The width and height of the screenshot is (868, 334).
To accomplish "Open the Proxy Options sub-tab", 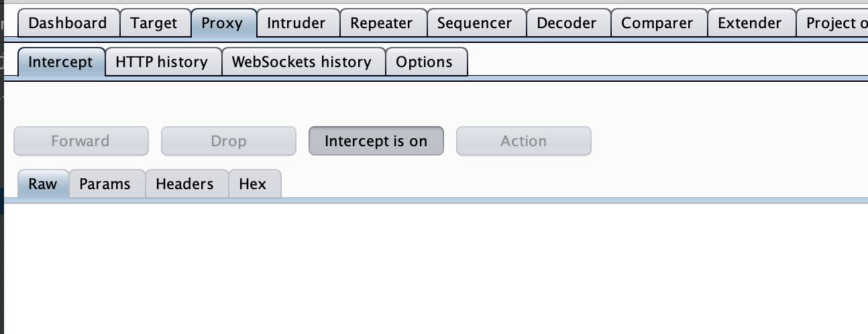I will (x=424, y=62).
